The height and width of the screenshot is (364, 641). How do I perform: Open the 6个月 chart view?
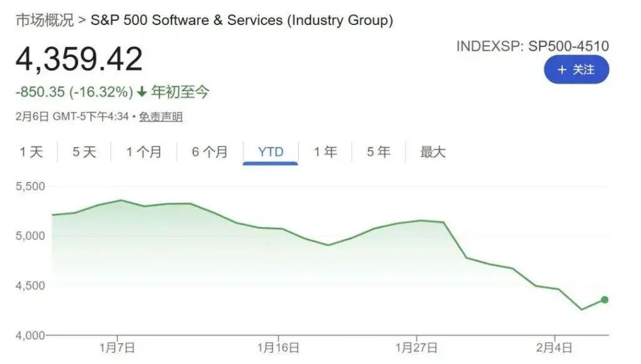pos(208,151)
